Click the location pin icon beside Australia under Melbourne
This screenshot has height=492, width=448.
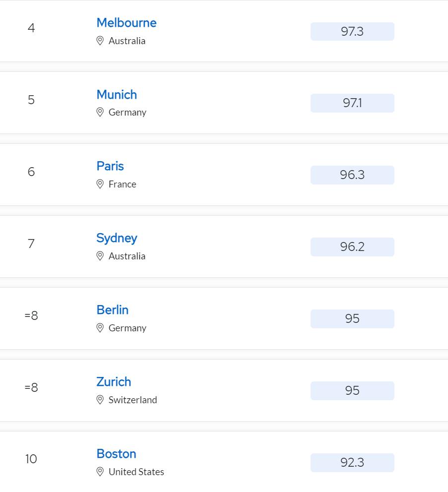(101, 41)
